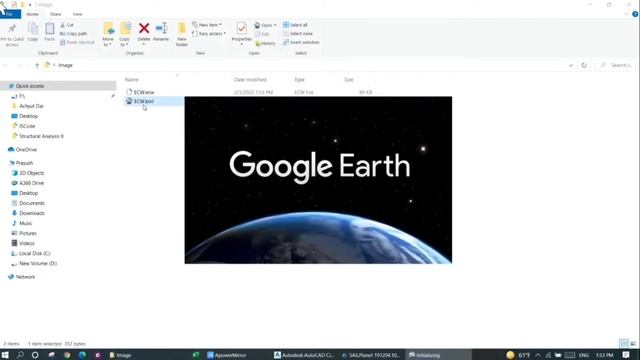Open Documents folder in sidebar

[32, 203]
